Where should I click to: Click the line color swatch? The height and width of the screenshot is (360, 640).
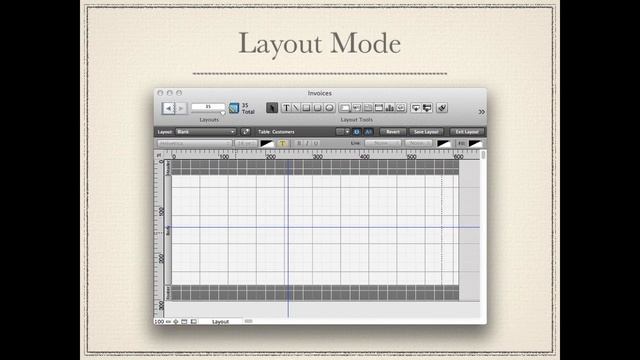[444, 143]
